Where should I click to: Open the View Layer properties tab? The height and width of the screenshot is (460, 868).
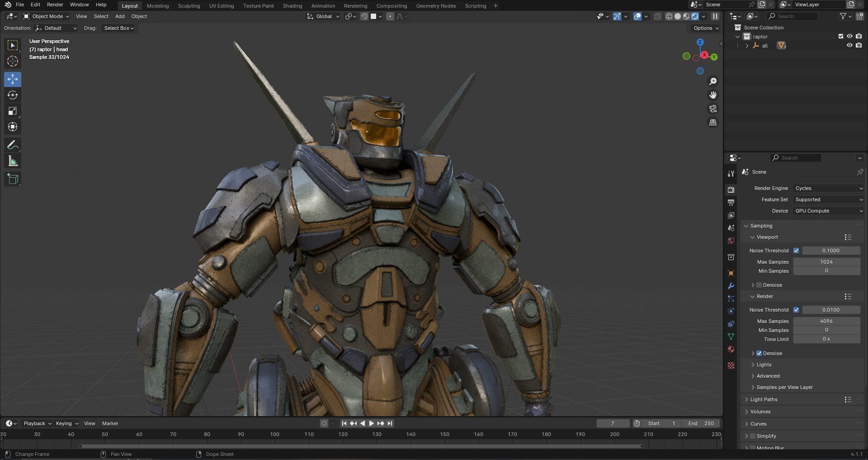[731, 215]
